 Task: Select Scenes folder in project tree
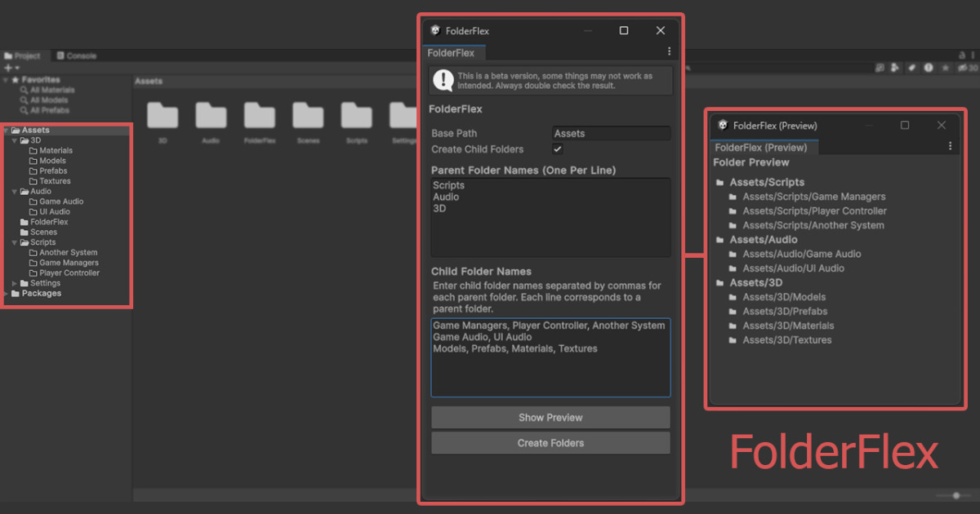(38, 233)
